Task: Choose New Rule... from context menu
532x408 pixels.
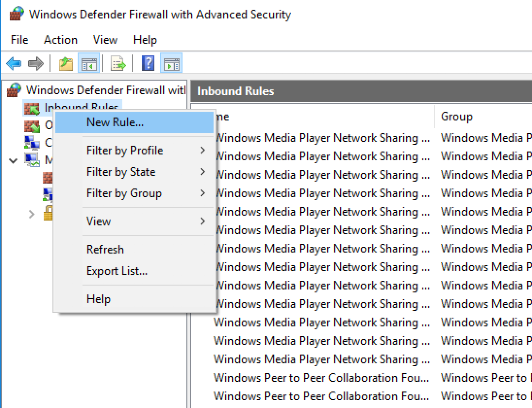Action: pos(134,122)
